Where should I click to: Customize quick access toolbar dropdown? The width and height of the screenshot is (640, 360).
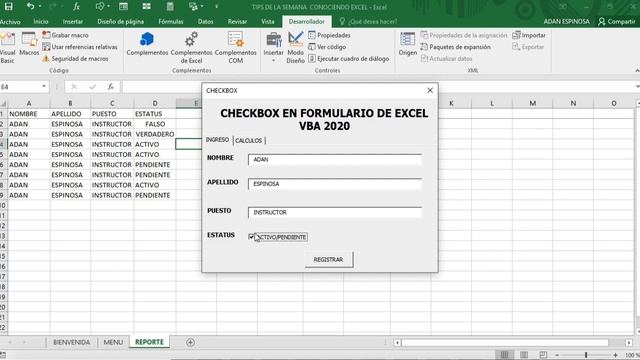point(217,7)
